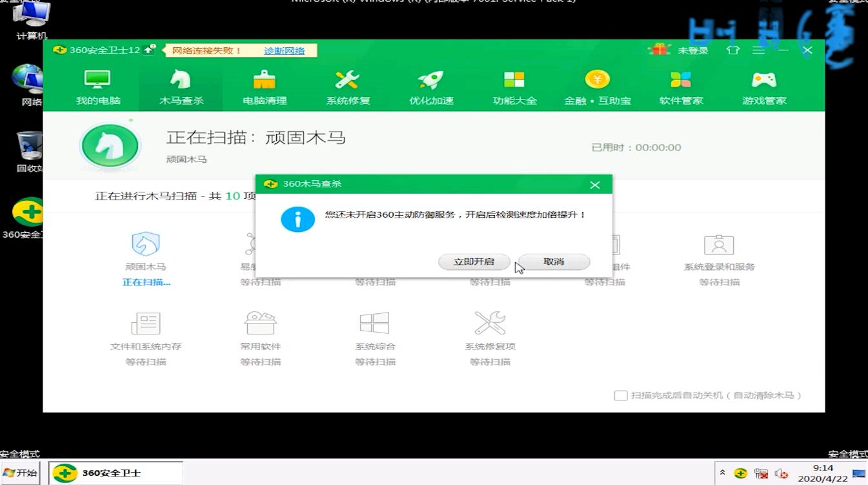Click the 常用软件 scan item icon

coord(261,324)
